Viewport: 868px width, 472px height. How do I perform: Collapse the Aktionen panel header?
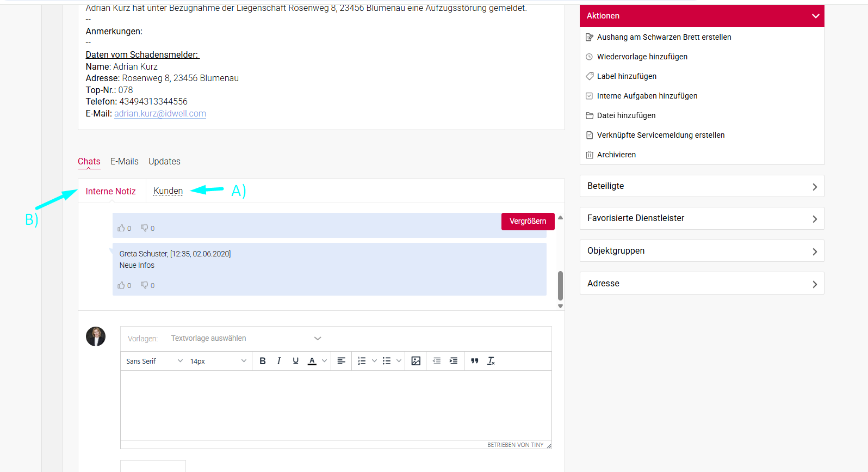click(x=702, y=16)
